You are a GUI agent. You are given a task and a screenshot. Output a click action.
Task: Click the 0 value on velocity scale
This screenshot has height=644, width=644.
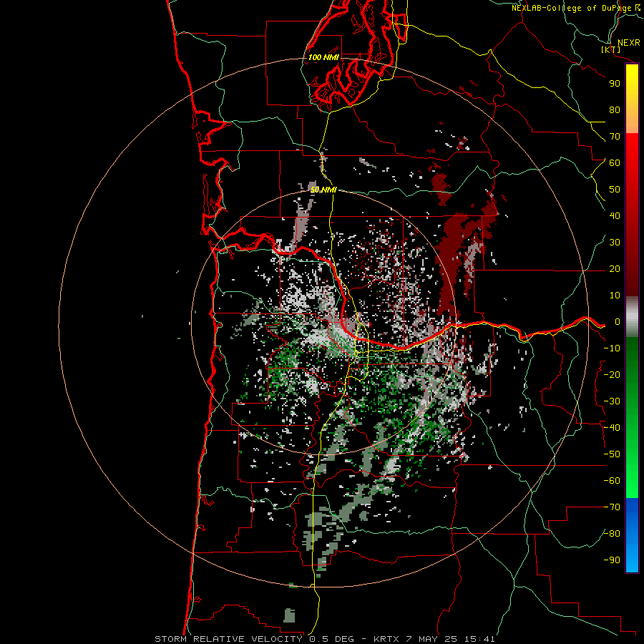618,322
